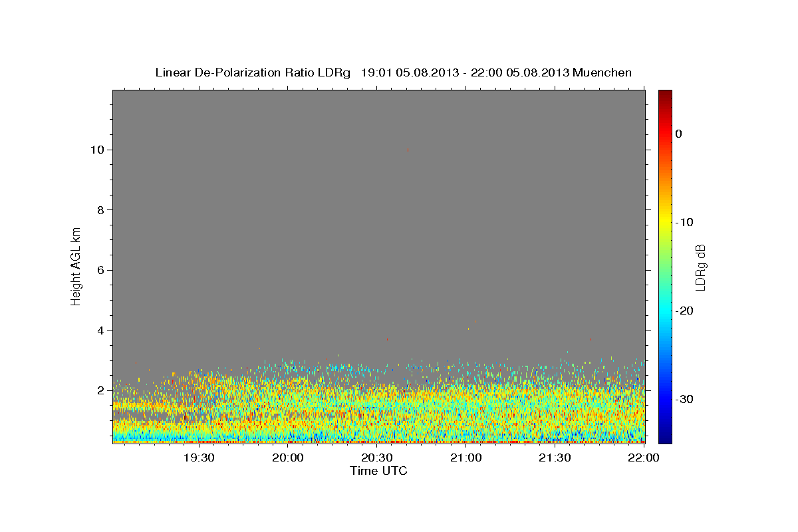Click the height tick label 10

97,150
